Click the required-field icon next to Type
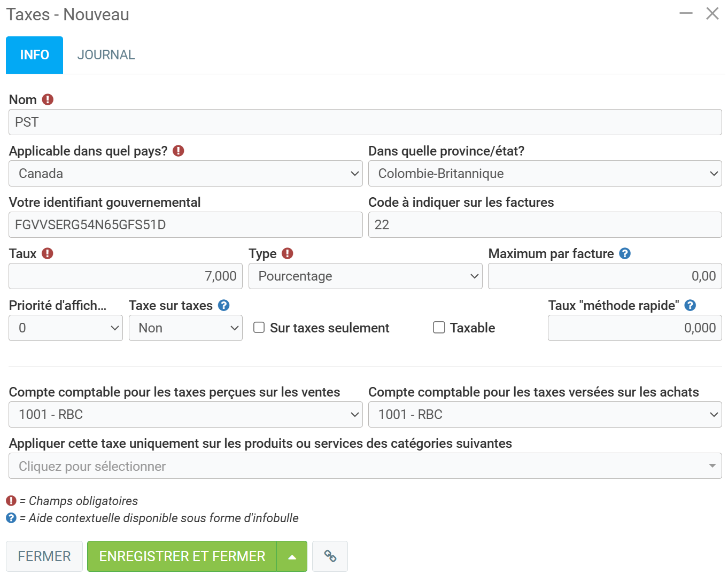This screenshot has height=574, width=728. tap(288, 253)
